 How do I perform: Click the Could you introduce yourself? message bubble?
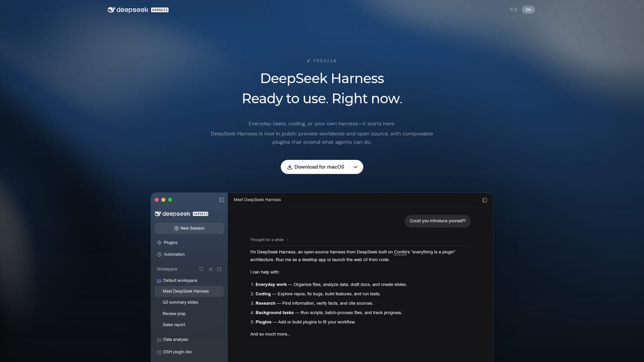[438, 221]
